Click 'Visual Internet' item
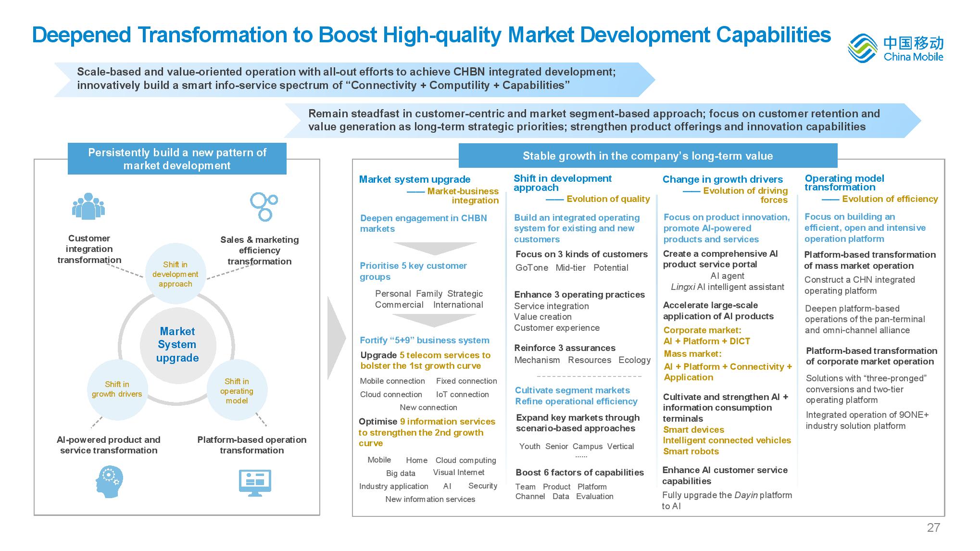 pyautogui.click(x=458, y=473)
